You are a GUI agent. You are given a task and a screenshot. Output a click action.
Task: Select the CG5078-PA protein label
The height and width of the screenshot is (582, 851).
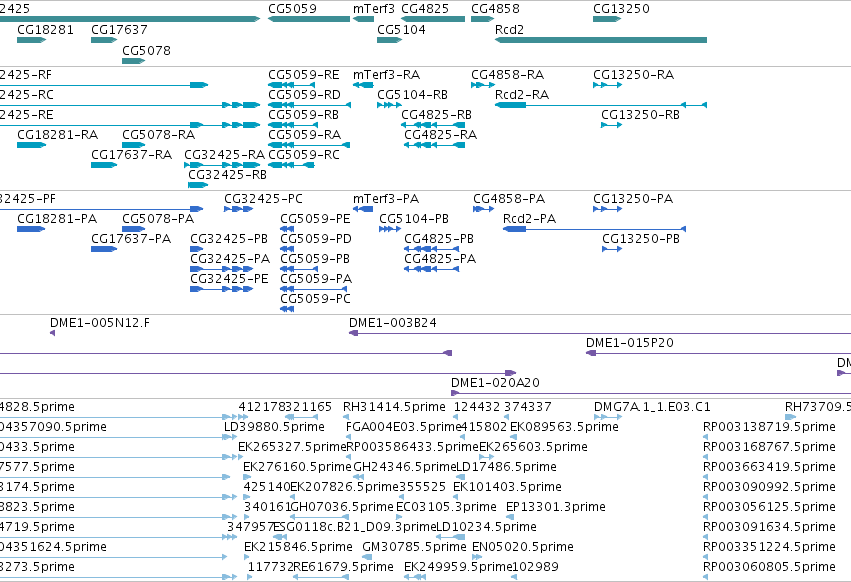157,218
